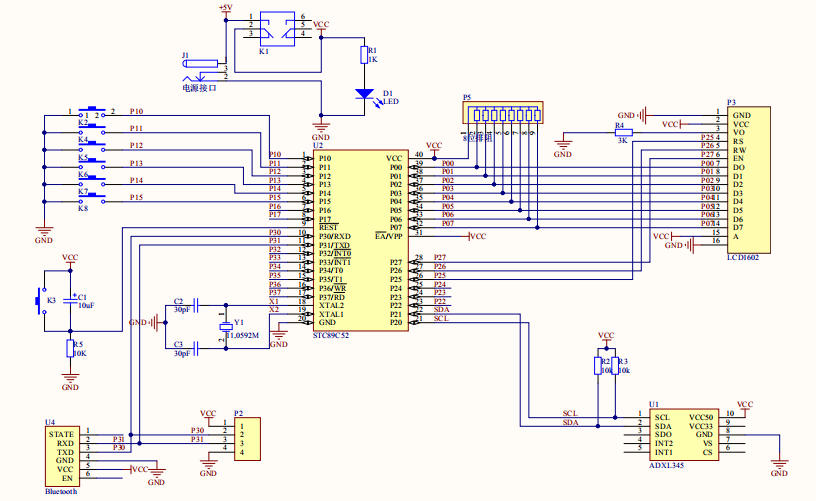Viewport: 816px width, 501px height.
Task: Select the U1 ADXL345 chip body
Action: [x=684, y=434]
